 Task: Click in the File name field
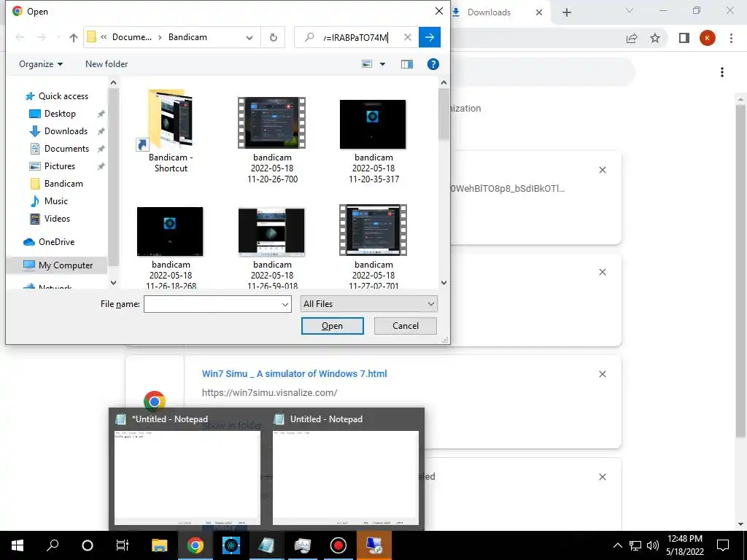coord(212,304)
